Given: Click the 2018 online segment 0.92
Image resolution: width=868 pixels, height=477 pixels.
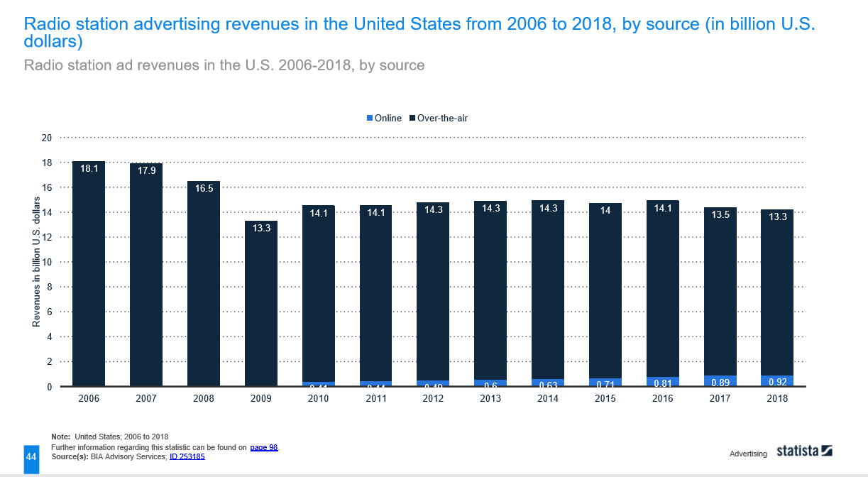Looking at the screenshot, I should pyautogui.click(x=779, y=381).
